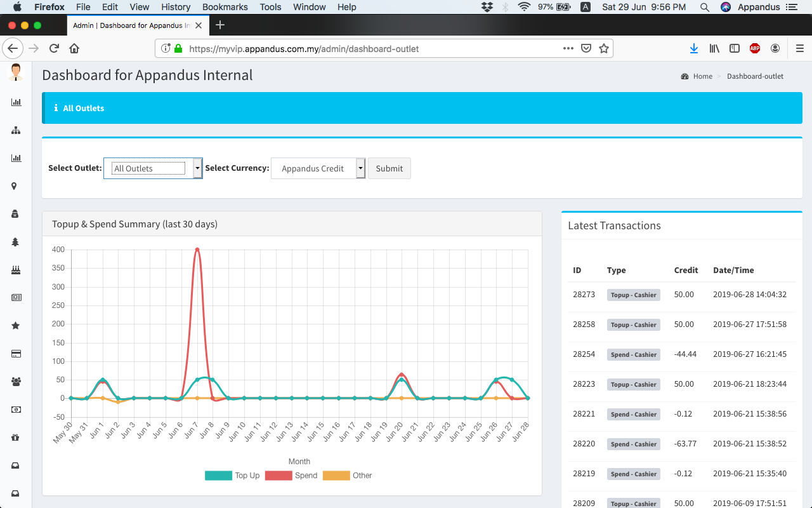This screenshot has height=508, width=812.
Task: Click the Spend peak at 400 on Jun 7
Action: tap(197, 250)
